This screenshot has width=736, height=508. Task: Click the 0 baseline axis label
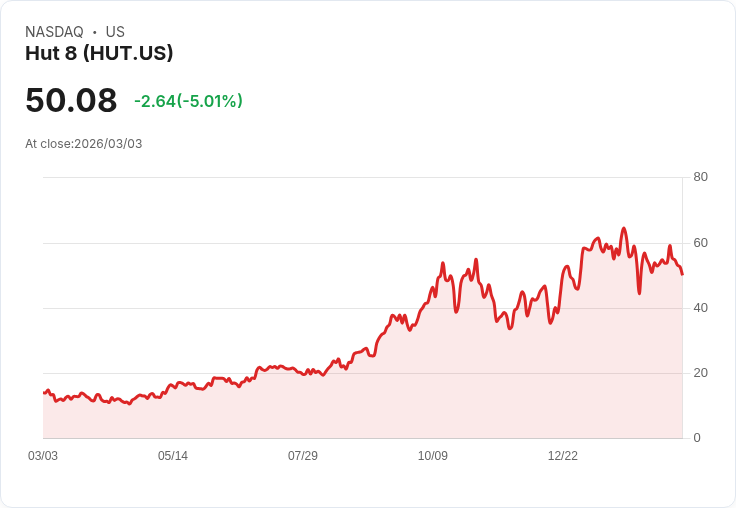(x=697, y=438)
